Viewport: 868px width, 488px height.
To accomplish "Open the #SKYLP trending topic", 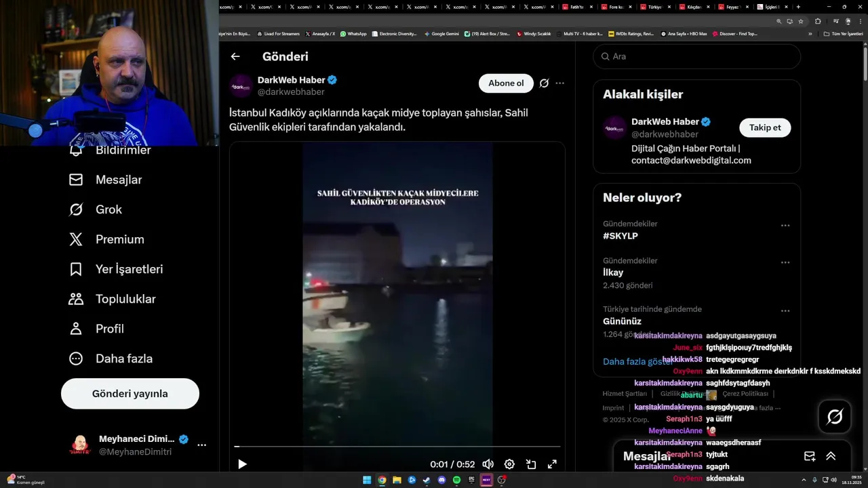I will point(620,236).
